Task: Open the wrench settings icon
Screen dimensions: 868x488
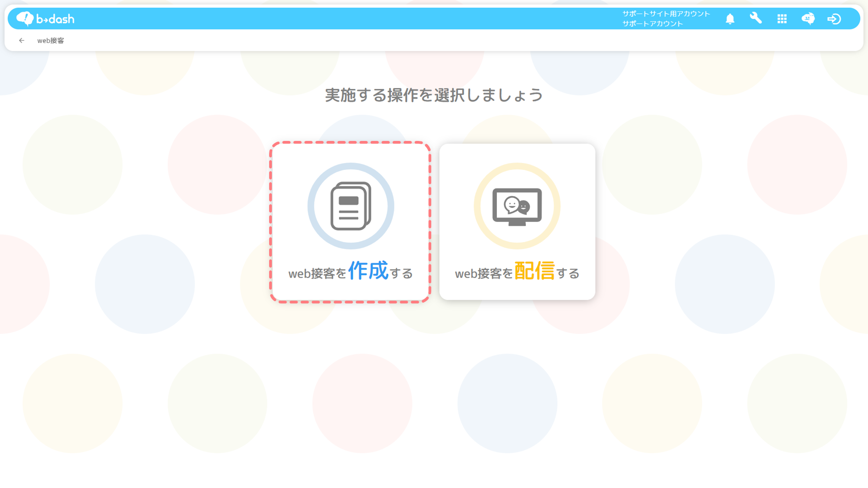Action: 755,18
